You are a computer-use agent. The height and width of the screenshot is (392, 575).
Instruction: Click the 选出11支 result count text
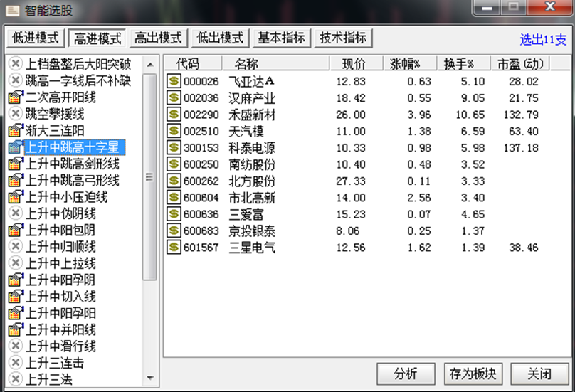coord(543,39)
